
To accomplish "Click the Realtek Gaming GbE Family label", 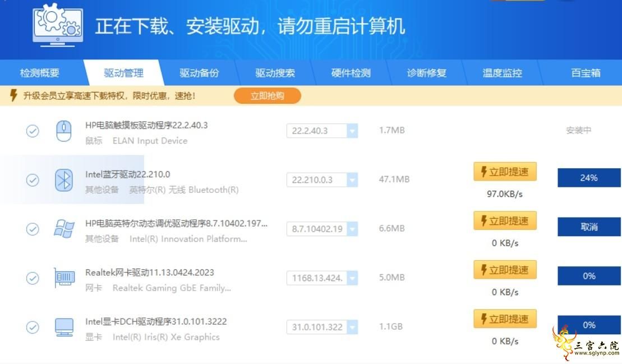I will point(172,288).
